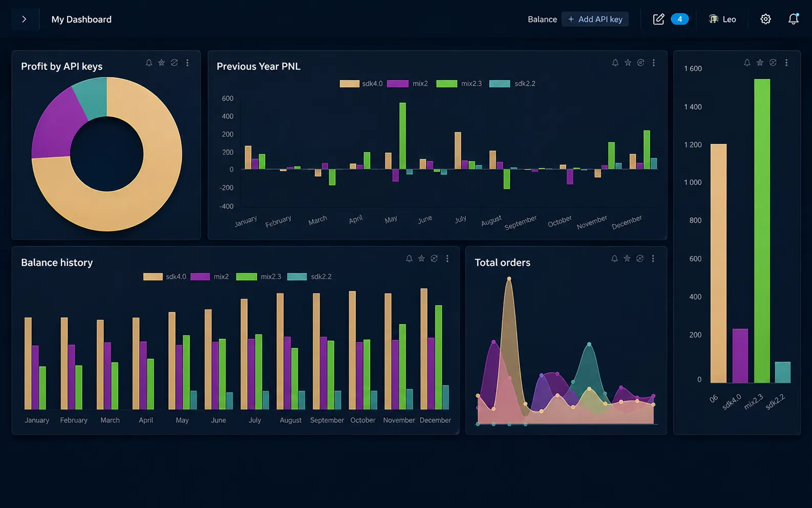Click the tall tan peak point in Total orders
Viewport: 812px width, 508px height.
click(x=509, y=279)
